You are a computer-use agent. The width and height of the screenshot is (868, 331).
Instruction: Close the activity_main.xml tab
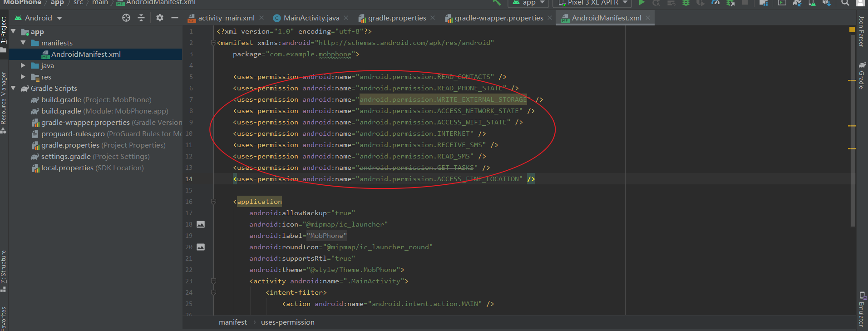[261, 18]
